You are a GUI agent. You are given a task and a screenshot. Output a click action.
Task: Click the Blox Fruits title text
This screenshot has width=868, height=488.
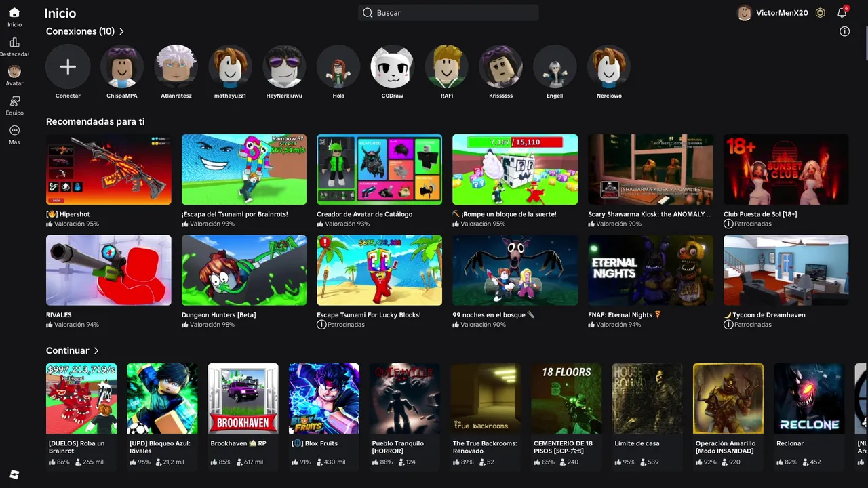coord(314,443)
